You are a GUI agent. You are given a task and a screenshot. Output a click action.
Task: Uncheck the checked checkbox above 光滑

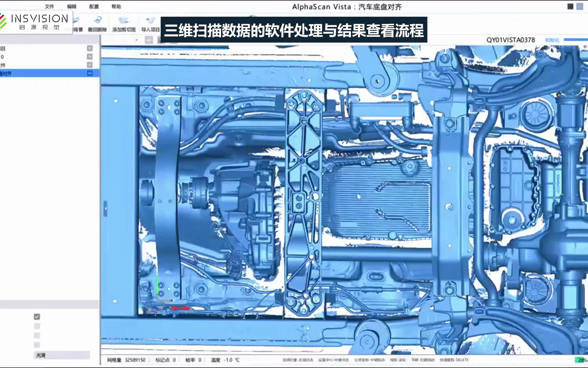pyautogui.click(x=37, y=317)
